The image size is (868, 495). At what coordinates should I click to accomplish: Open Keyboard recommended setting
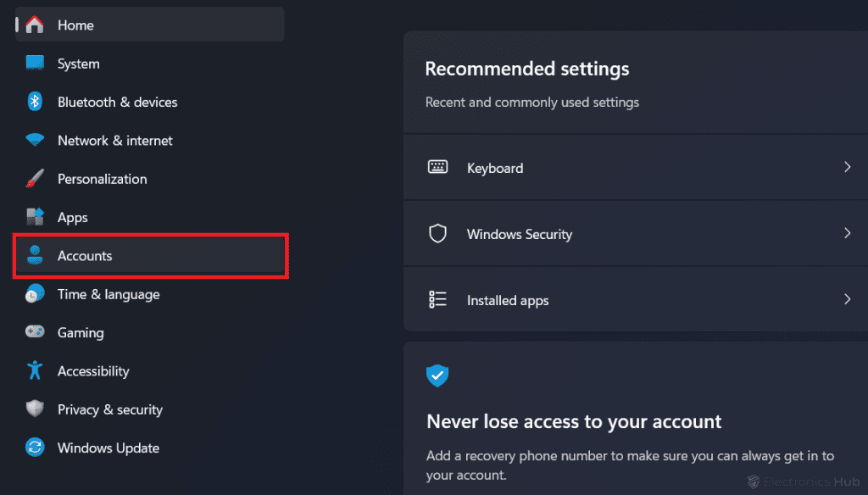[495, 168]
